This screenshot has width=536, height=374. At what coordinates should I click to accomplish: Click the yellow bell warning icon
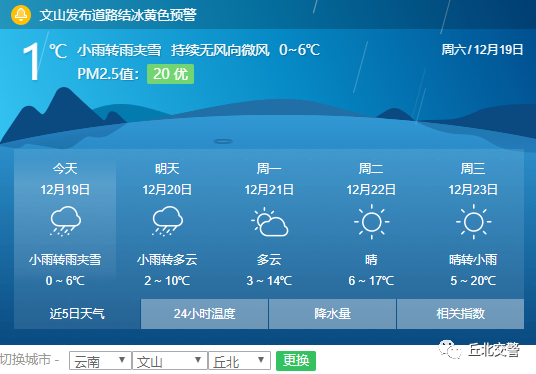[21, 15]
